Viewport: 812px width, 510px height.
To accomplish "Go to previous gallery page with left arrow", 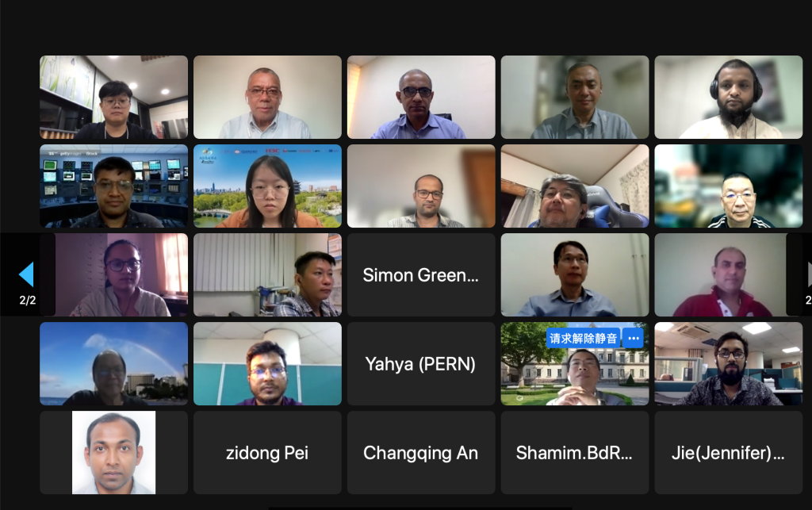I will click(26, 274).
